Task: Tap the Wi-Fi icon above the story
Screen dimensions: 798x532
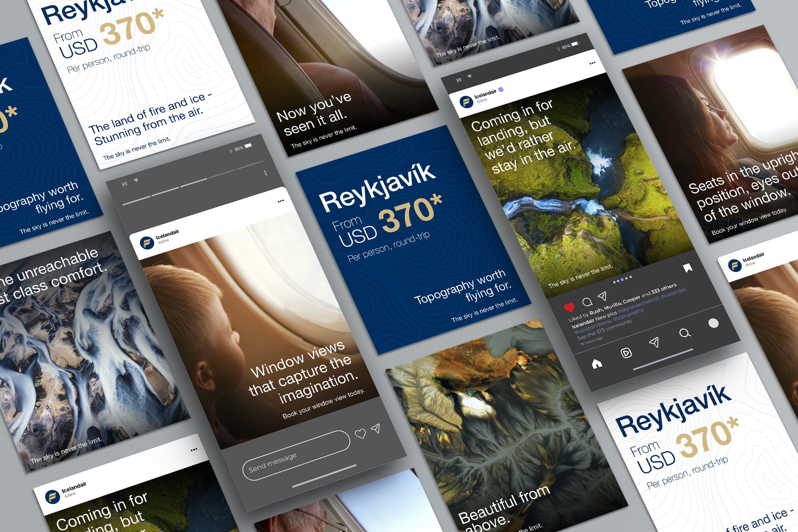Action: point(136,180)
